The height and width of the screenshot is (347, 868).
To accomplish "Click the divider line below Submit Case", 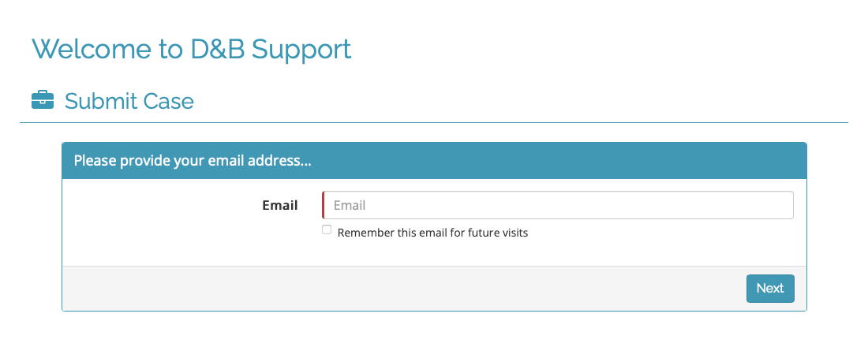I will coord(434,122).
